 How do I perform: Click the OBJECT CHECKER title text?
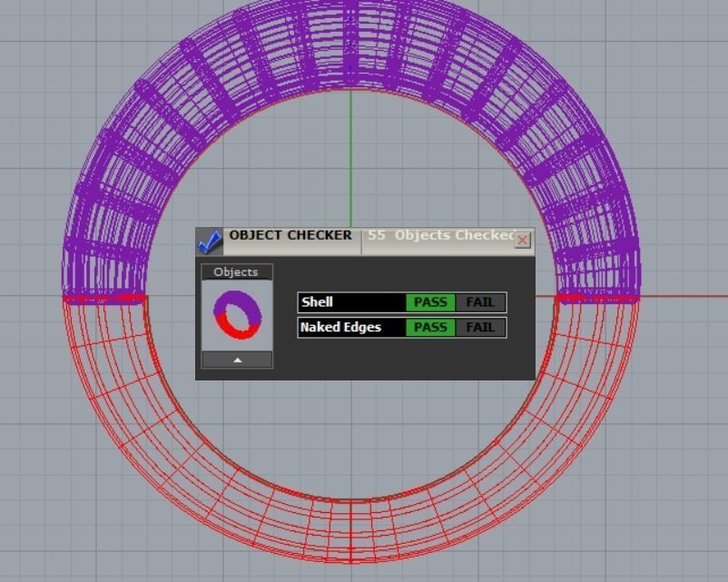coord(290,235)
